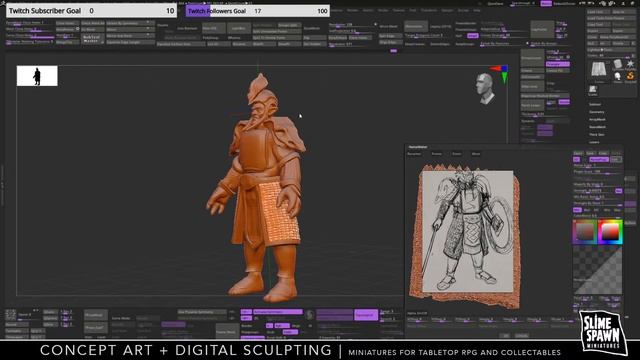
Task: Click the NoiseMaker noise curve graph
Action: point(598,270)
